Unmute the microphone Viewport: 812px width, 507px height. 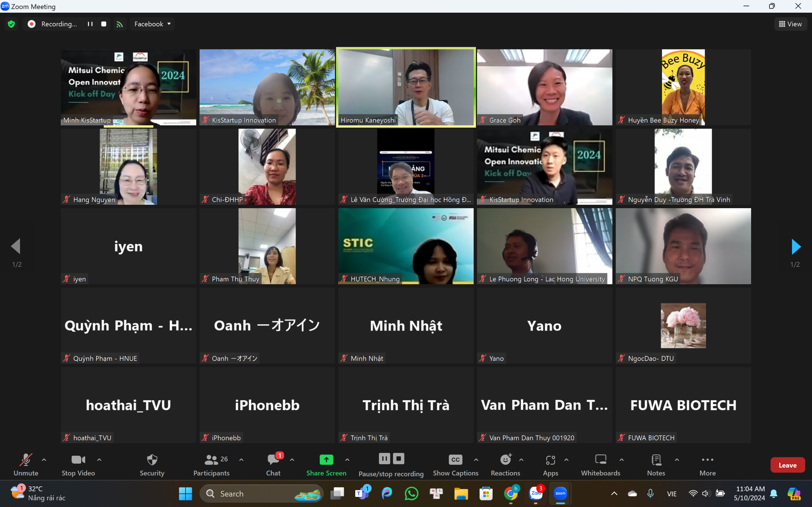26,464
